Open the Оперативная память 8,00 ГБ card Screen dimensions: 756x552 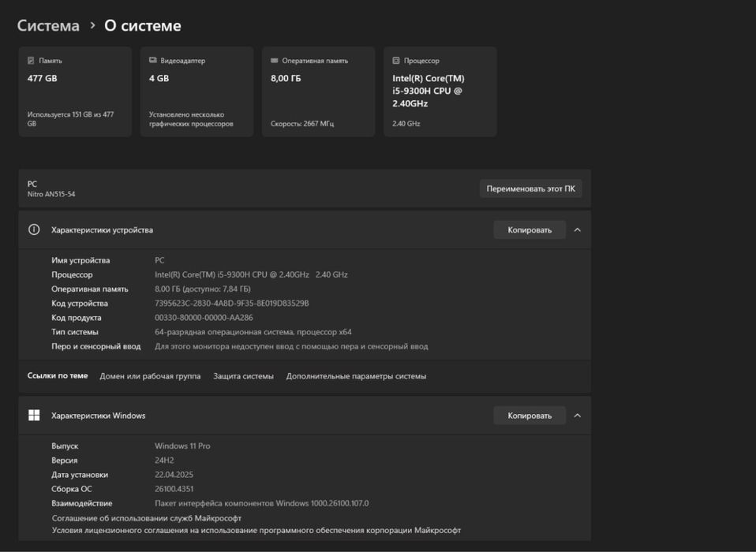click(318, 91)
